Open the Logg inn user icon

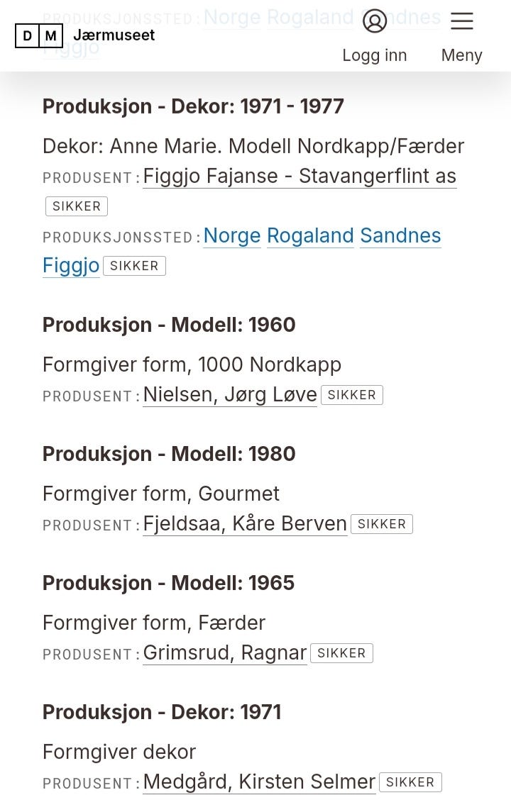(x=375, y=21)
